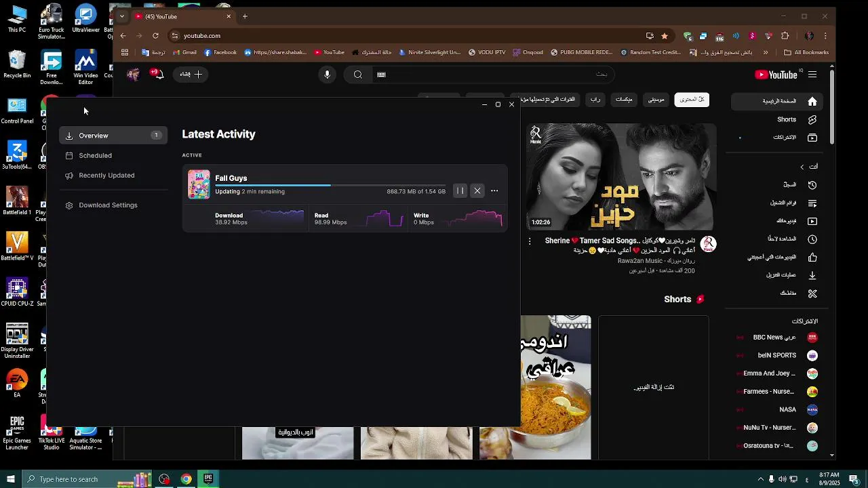Image resolution: width=868 pixels, height=488 pixels.
Task: Click the Download speed graph
Action: pyautogui.click(x=278, y=218)
